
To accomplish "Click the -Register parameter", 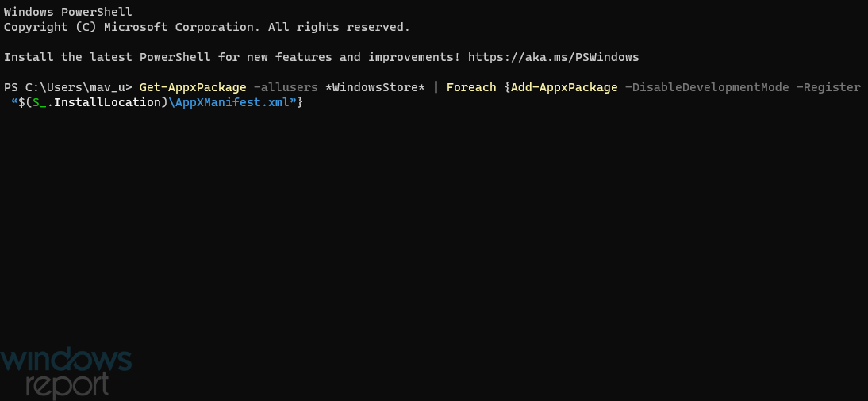I will point(828,87).
